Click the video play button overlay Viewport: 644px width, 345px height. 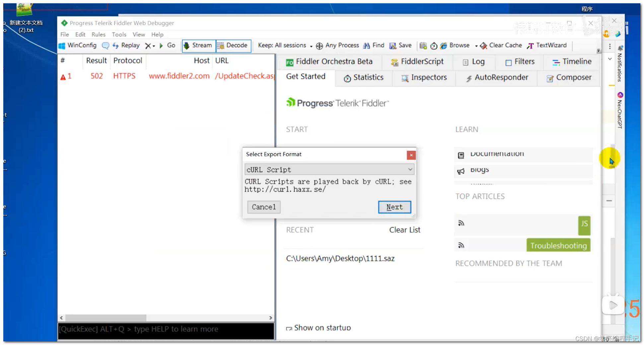point(613,306)
